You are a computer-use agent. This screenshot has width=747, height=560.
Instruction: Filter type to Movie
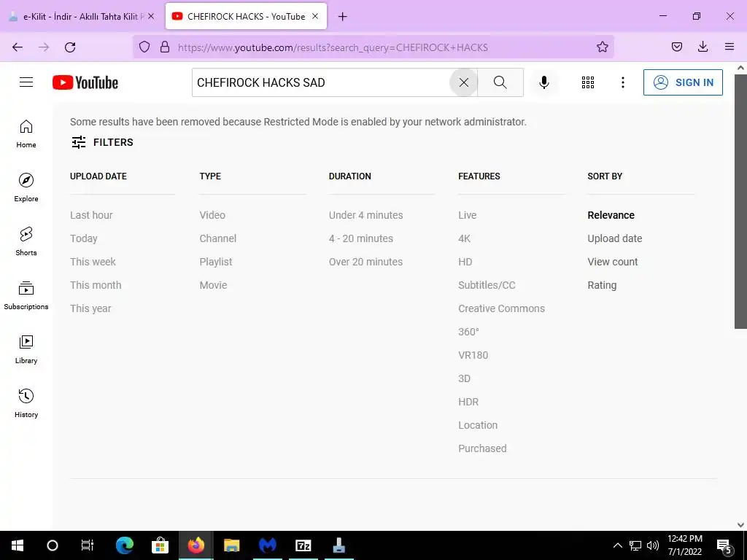click(214, 285)
